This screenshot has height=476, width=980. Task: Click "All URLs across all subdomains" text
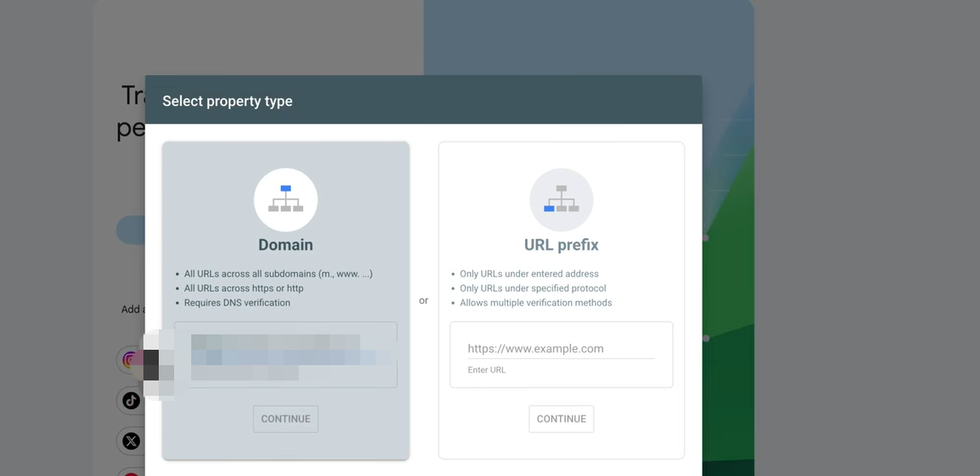278,274
